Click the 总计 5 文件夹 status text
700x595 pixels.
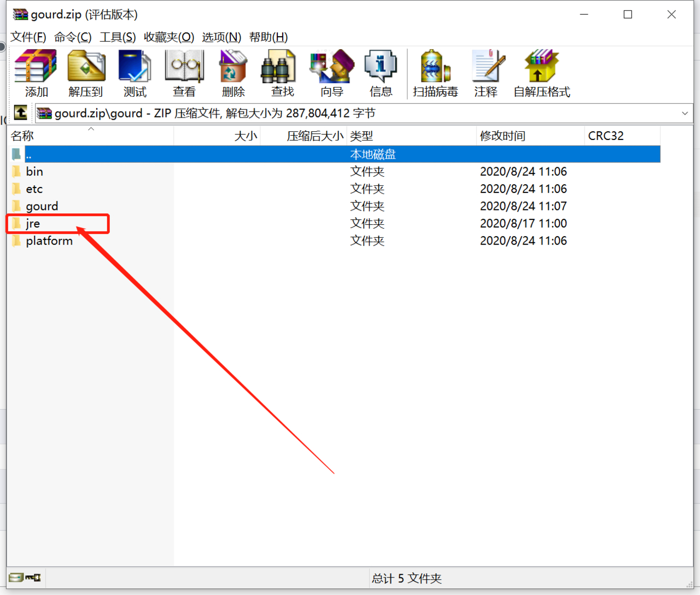point(406,578)
